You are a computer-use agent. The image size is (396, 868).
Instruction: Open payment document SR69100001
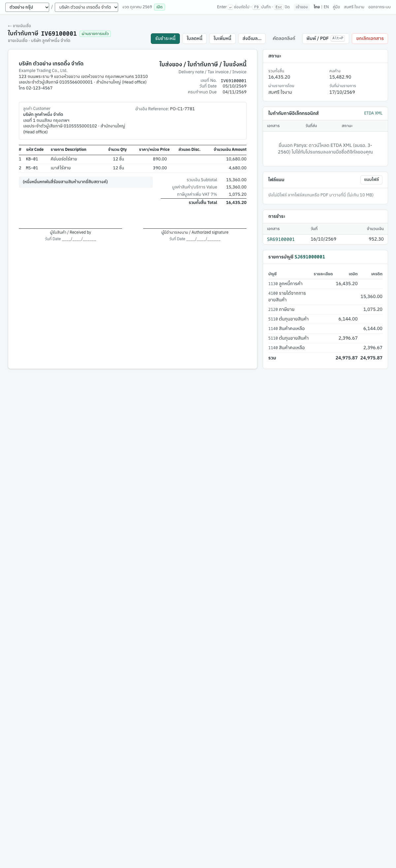pyautogui.click(x=281, y=239)
